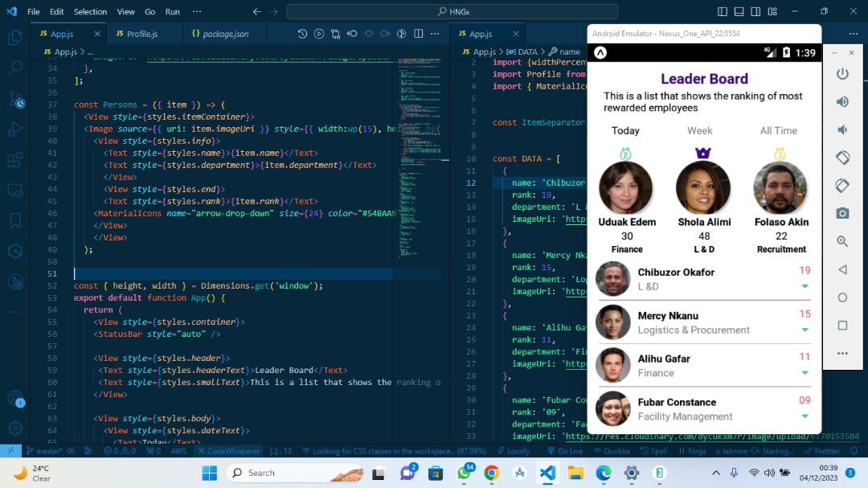Show more menu bar items ellipsis
Viewport: 868px width, 488px height.
[x=197, y=11]
